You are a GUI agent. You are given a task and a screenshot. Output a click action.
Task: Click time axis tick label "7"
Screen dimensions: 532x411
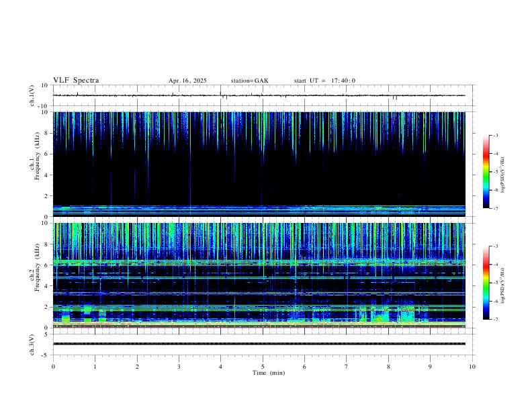347,367
